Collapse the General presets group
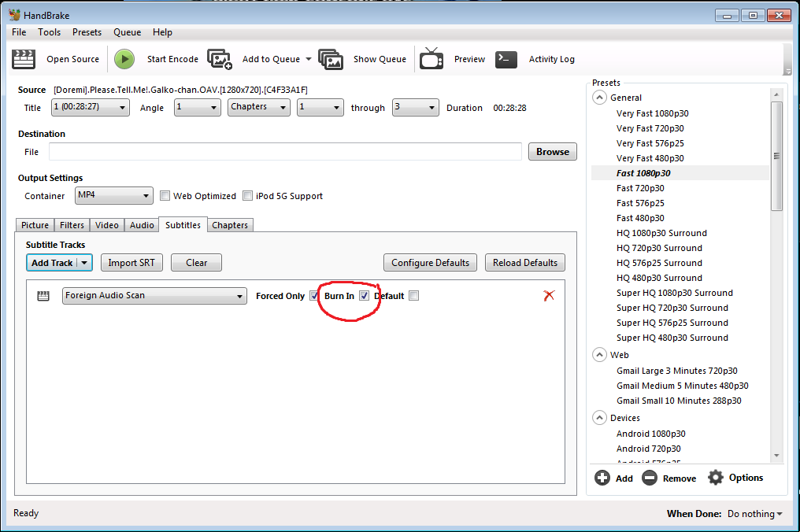Screen dimensions: 800x532 point(600,98)
